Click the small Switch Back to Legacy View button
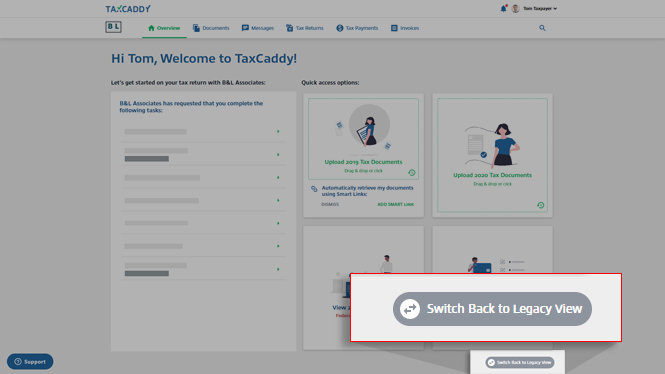665x374 pixels. click(520, 362)
